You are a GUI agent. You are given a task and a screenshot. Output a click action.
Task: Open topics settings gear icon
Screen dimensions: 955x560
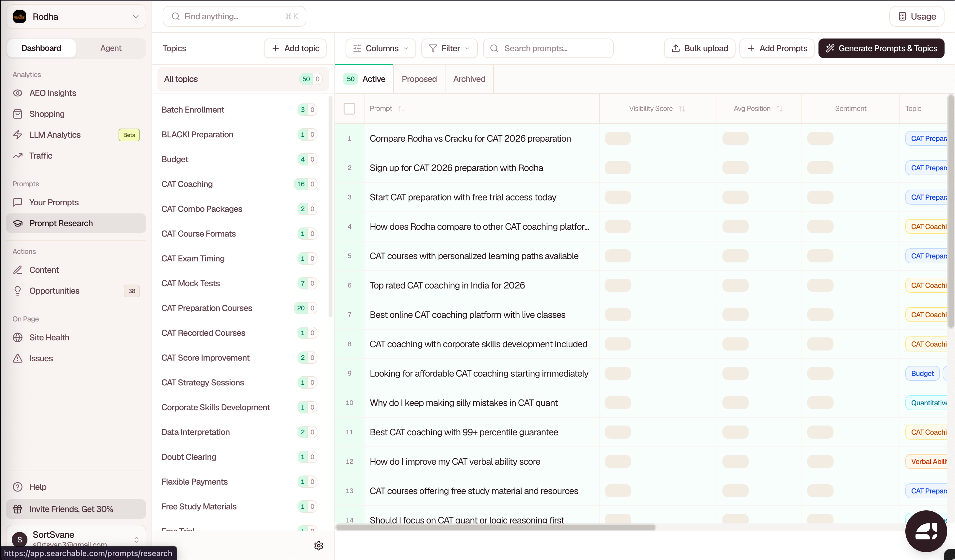[x=319, y=546]
